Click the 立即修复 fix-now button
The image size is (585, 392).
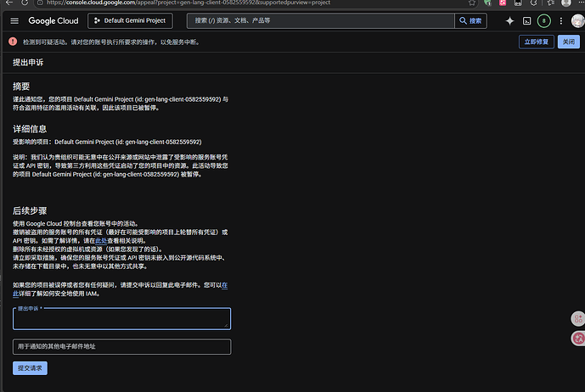[537, 42]
